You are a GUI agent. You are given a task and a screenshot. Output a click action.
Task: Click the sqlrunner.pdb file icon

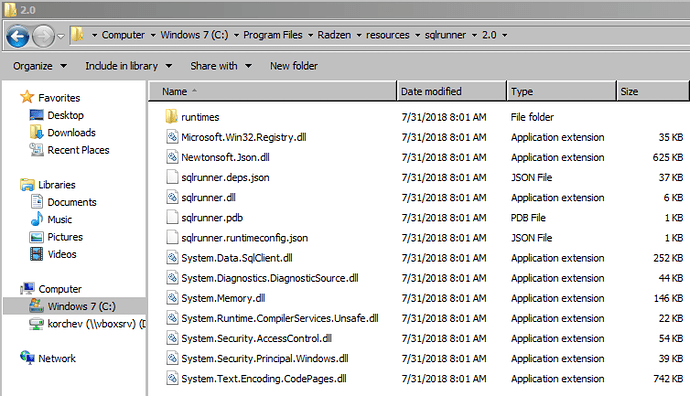pyautogui.click(x=172, y=217)
